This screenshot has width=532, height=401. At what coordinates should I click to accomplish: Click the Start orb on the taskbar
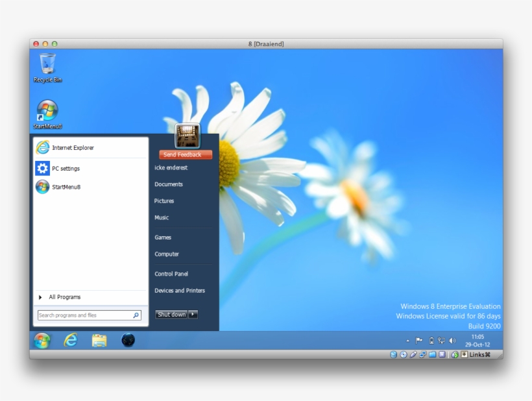(43, 340)
